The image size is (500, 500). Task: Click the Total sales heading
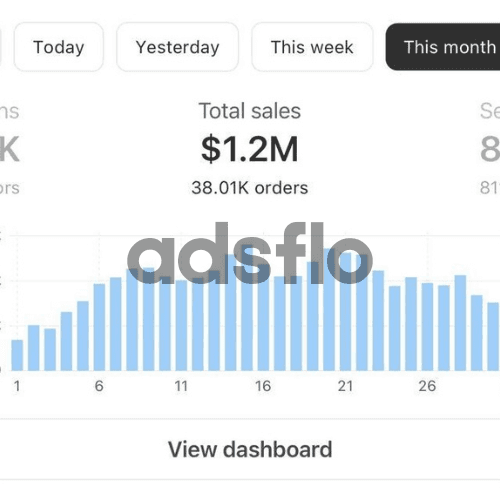click(250, 111)
